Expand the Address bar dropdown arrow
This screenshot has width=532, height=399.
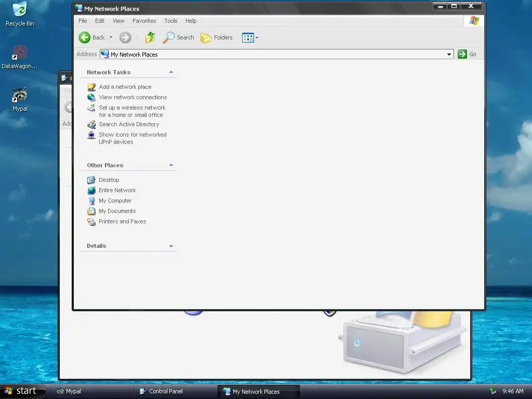(x=449, y=54)
